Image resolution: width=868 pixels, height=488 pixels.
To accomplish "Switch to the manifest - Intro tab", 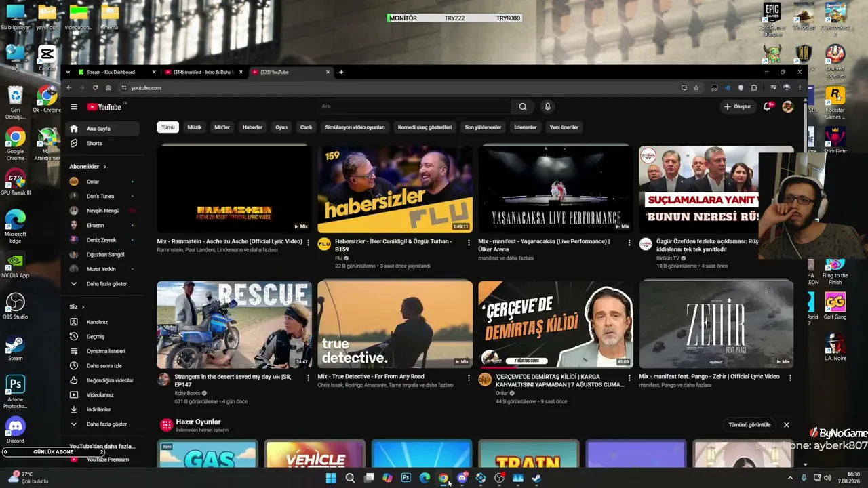I will tap(203, 72).
